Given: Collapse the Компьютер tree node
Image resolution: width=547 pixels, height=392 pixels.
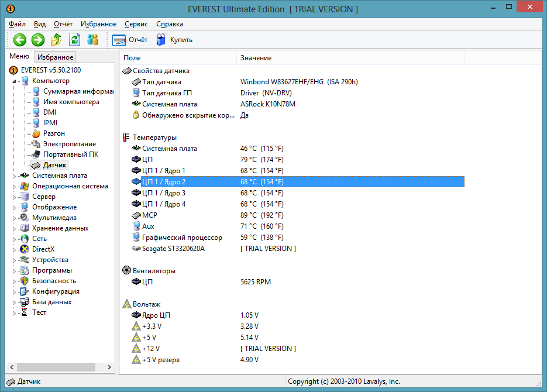Looking at the screenshot, I should click(14, 81).
